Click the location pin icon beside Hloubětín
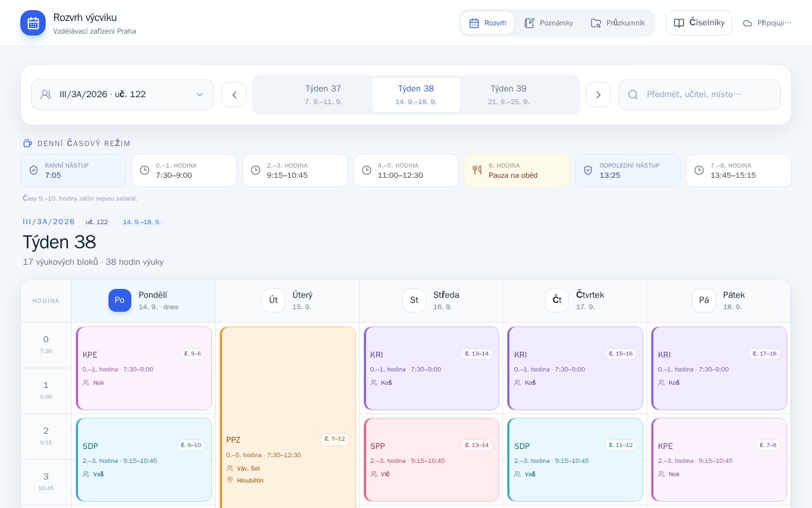Viewport: 812px width, 508px height. (230, 481)
